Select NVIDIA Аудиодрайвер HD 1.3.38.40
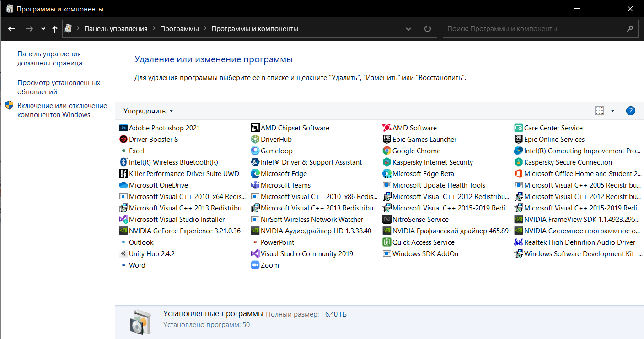This screenshot has width=644, height=339. pyautogui.click(x=311, y=231)
